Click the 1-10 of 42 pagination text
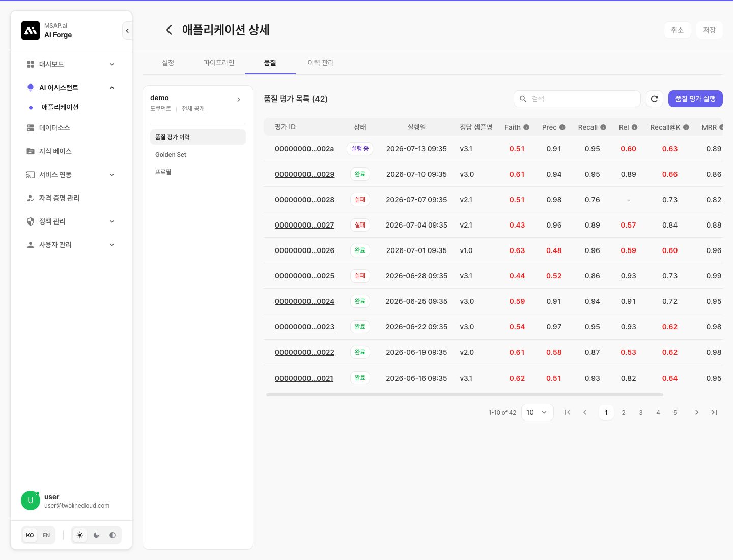Viewport: 733px width, 560px height. [502, 413]
